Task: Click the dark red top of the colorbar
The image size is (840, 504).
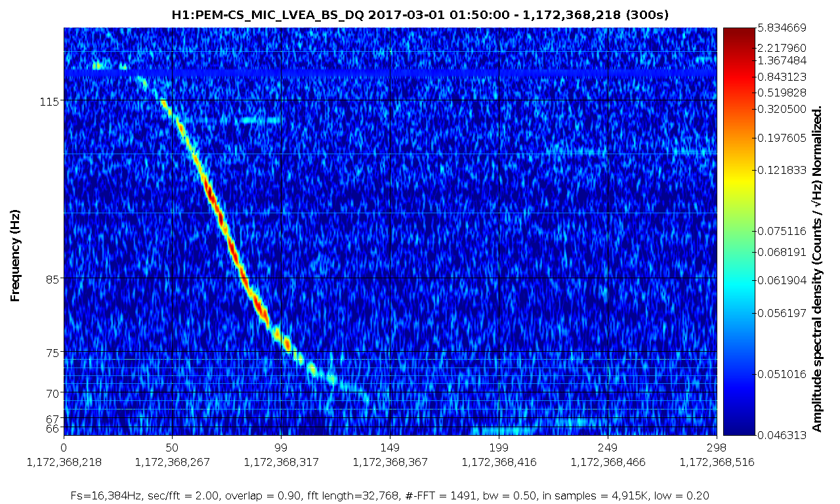Action: pyautogui.click(x=738, y=34)
